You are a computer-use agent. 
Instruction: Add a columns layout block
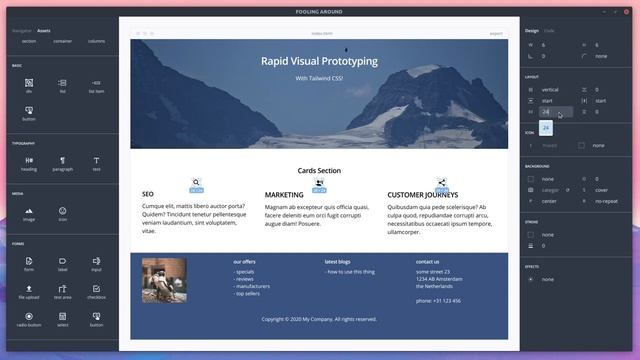coord(96,41)
